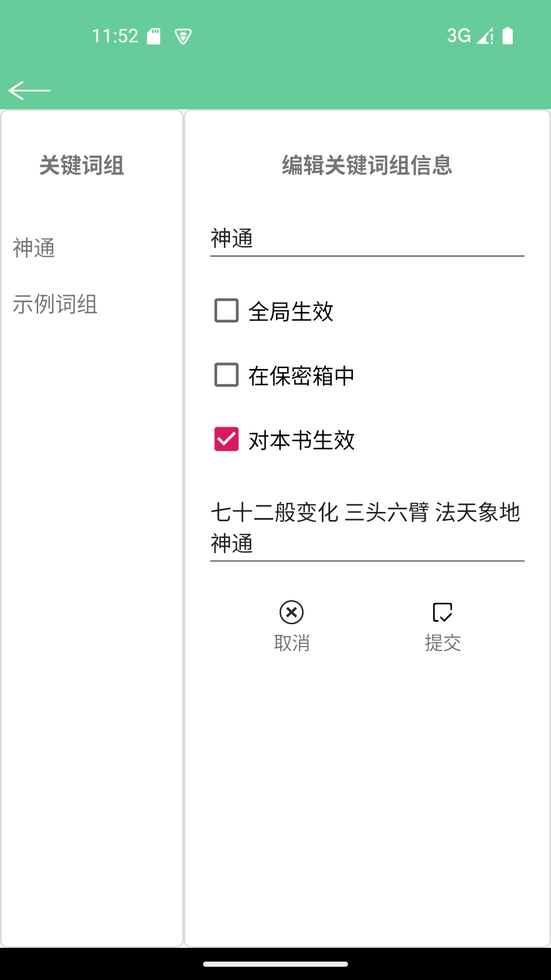551x980 pixels.
Task: Select 示例词组 in the keyword list
Action: pyautogui.click(x=55, y=305)
